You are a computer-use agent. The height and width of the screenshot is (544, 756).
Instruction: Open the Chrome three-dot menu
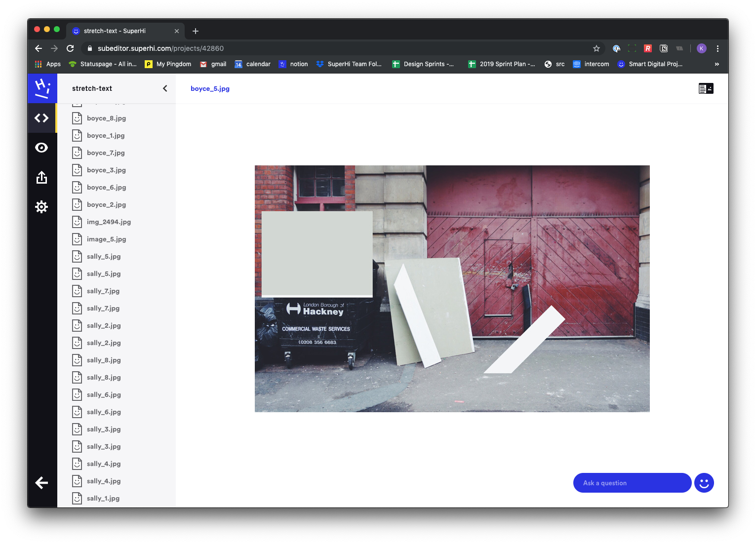click(717, 48)
